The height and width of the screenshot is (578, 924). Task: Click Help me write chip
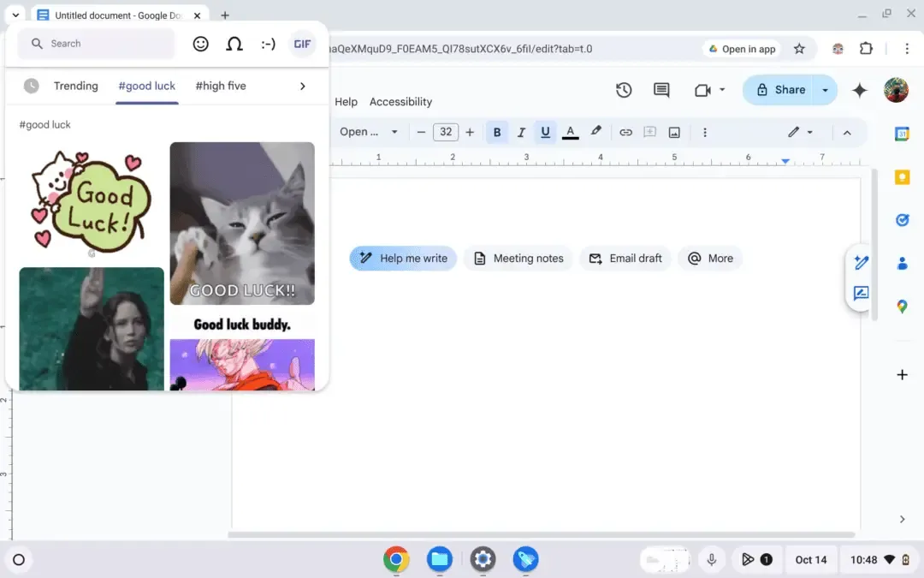403,259
